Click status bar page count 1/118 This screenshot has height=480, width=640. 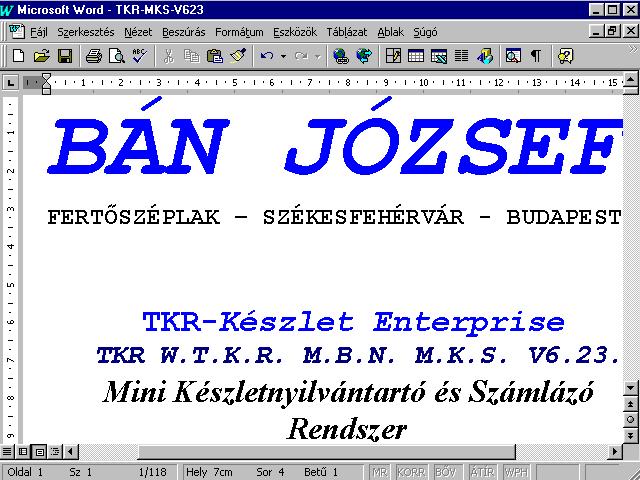[x=153, y=472]
